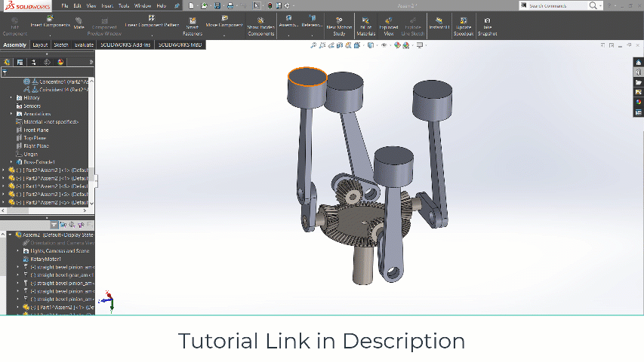Click the feature tree filter field
This screenshot has height=362, width=644.
(x=47, y=72)
